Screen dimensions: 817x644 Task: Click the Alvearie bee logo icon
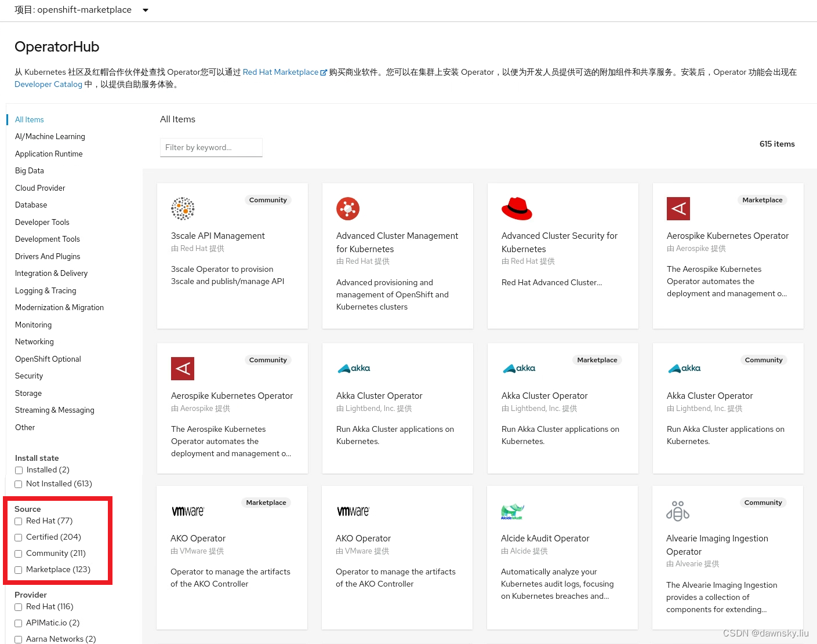pyautogui.click(x=678, y=511)
